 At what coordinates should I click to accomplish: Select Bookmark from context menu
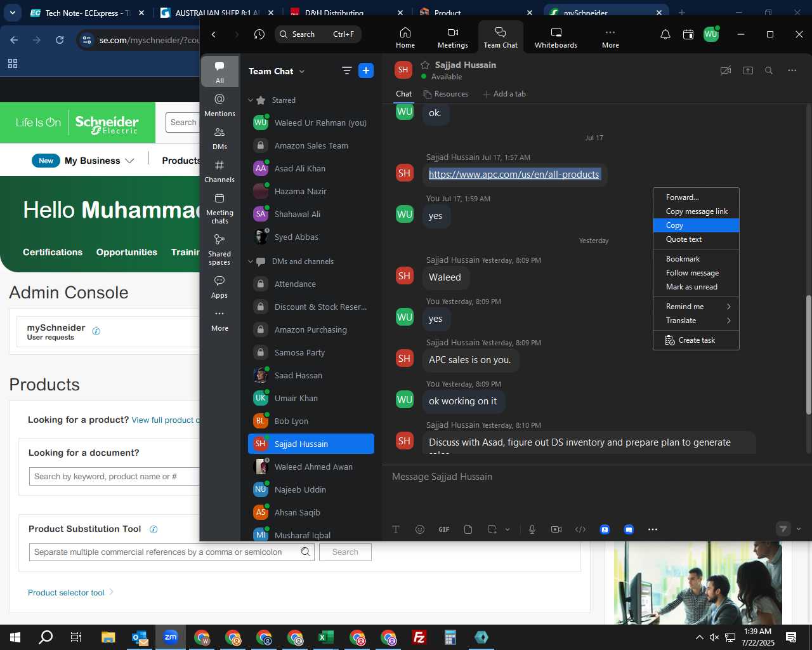[696, 259]
